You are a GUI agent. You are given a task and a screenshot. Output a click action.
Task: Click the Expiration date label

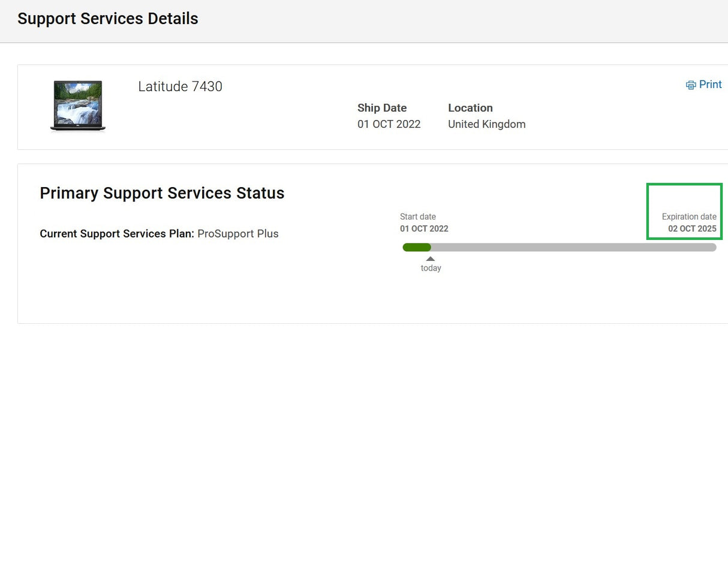[689, 217]
